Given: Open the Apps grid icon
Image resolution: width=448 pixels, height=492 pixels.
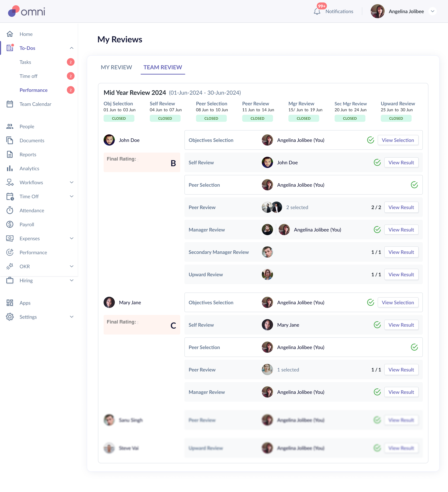Looking at the screenshot, I should (x=10, y=303).
